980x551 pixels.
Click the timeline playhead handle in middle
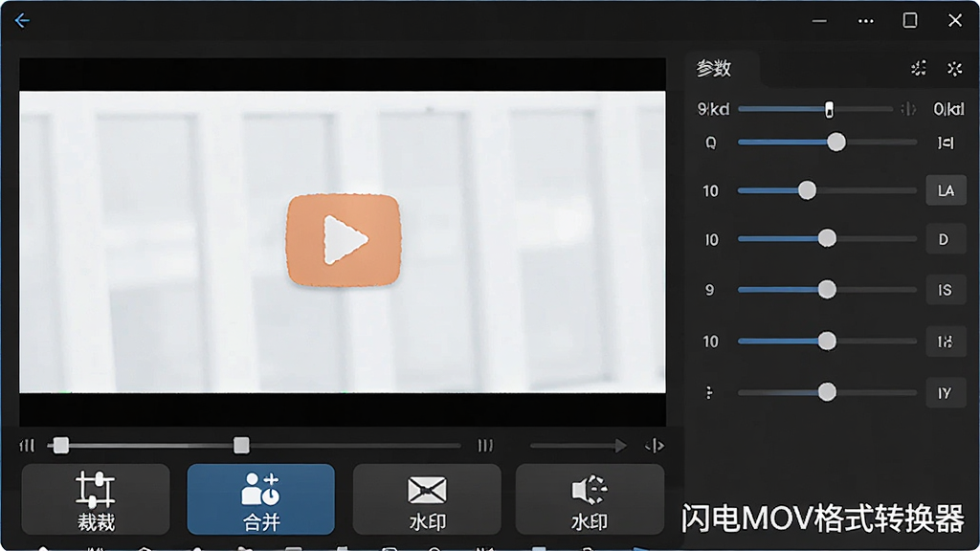(x=241, y=446)
